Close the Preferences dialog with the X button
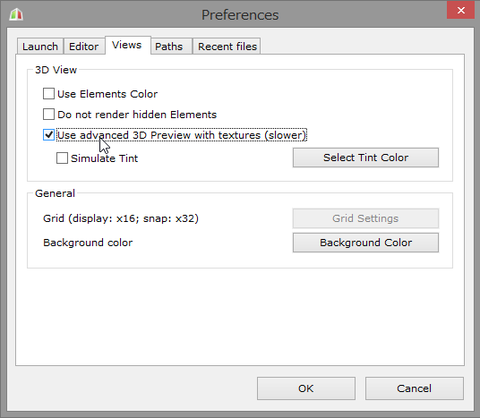This screenshot has width=480, height=418. click(461, 10)
